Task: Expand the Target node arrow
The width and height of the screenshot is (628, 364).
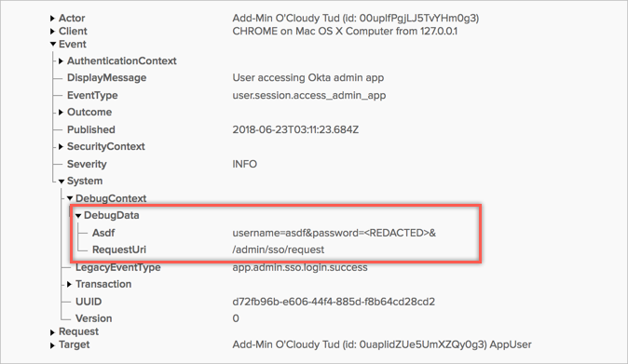Action: click(52, 345)
